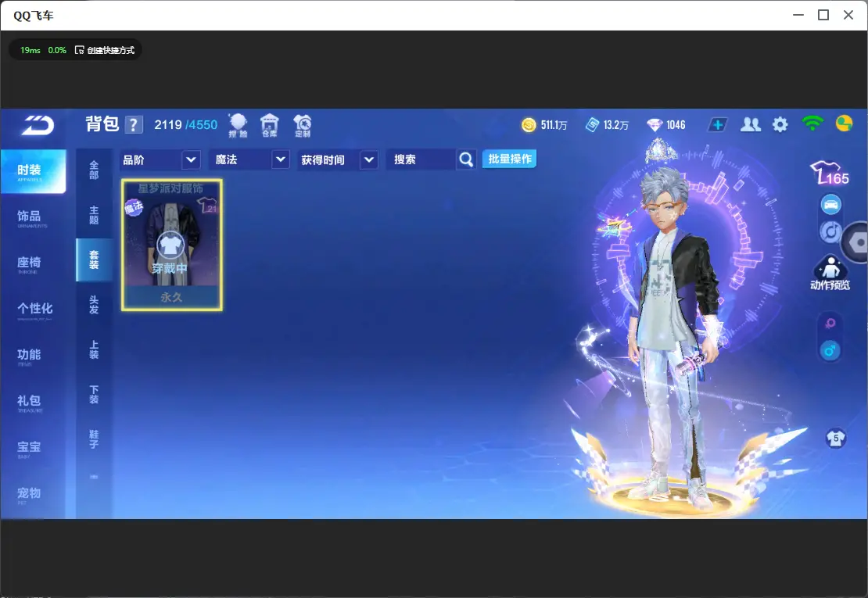Click the 511.1万 coin balance
Viewport: 868px width, 598px height.
(554, 126)
